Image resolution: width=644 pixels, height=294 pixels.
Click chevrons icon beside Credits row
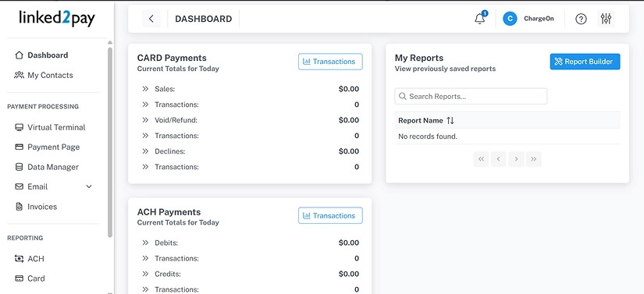[145, 274]
